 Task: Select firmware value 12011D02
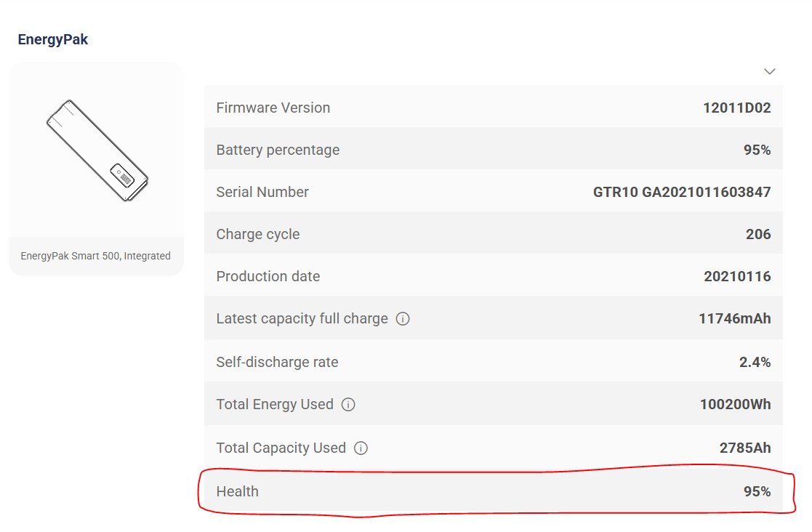[736, 108]
